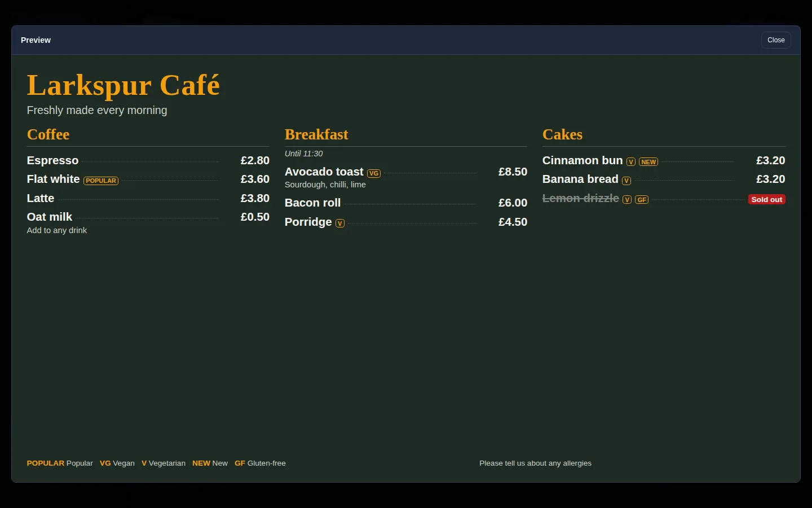Click the V badge next to Lemon drizzle
The width and height of the screenshot is (812, 508).
(x=627, y=200)
